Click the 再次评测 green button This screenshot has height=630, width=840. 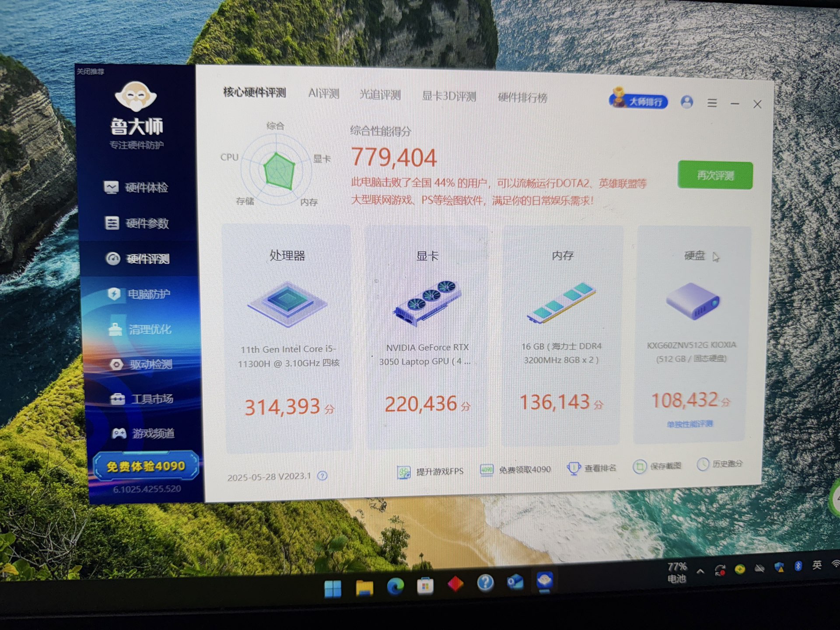coord(715,175)
